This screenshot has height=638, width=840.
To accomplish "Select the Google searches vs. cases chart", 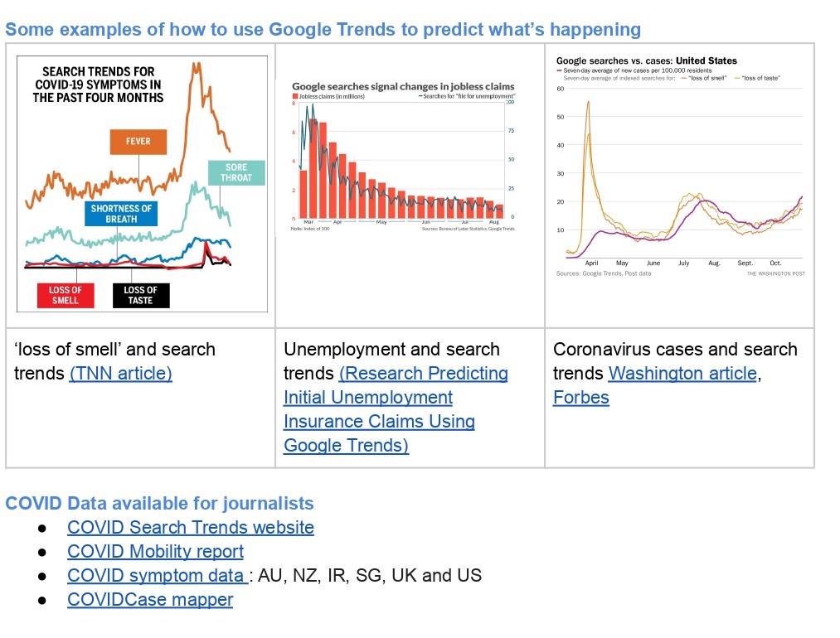I will pos(680,166).
